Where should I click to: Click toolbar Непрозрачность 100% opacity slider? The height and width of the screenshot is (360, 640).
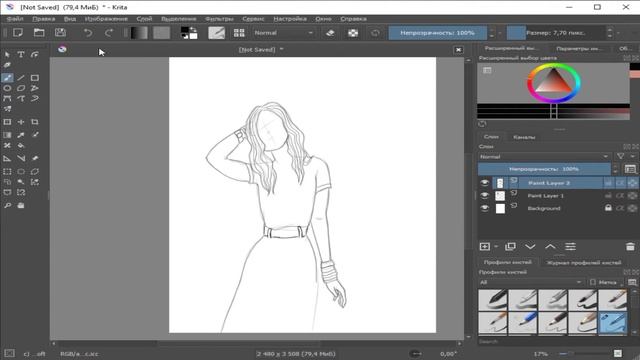coord(437,33)
